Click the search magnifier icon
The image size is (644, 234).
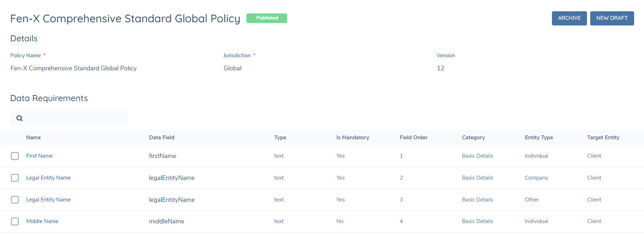[19, 118]
